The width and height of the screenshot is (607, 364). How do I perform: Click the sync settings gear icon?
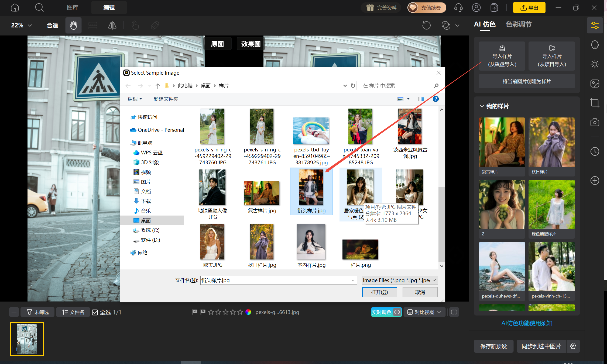[x=573, y=346]
